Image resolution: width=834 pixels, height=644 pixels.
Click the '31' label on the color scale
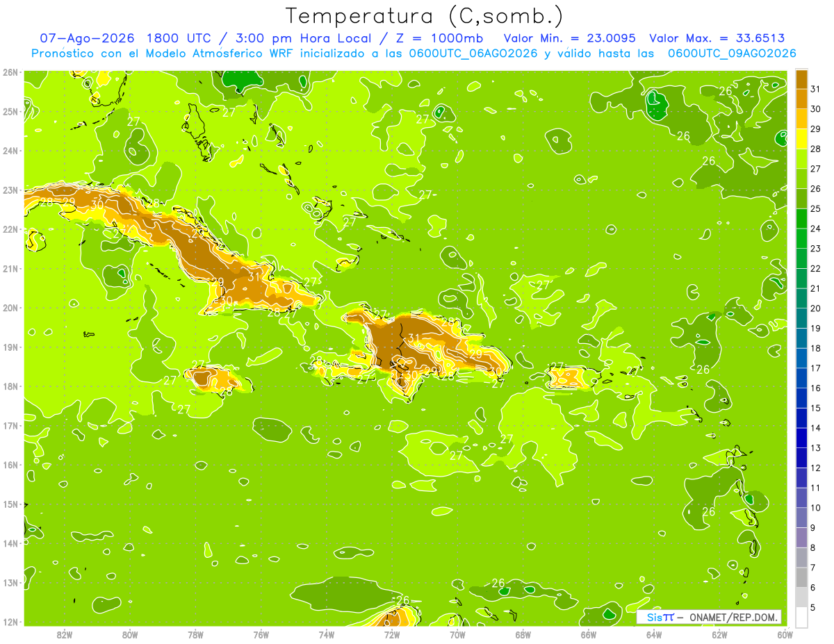click(x=816, y=89)
